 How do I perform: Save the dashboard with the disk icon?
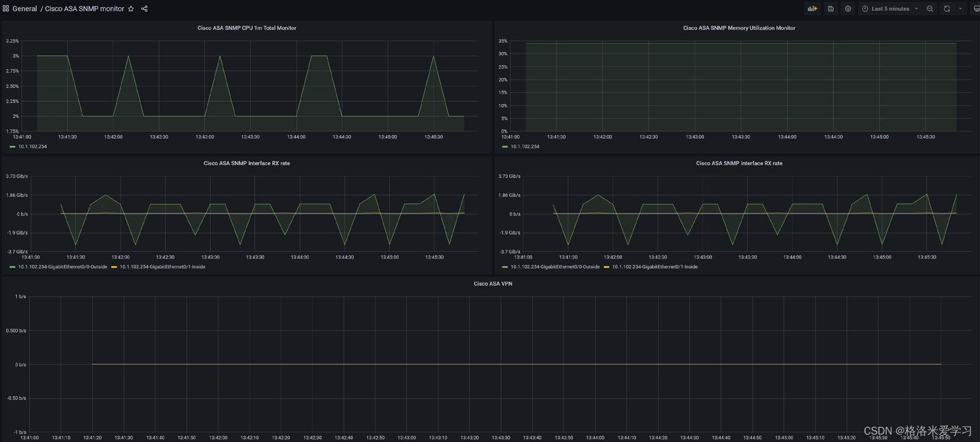(x=831, y=8)
